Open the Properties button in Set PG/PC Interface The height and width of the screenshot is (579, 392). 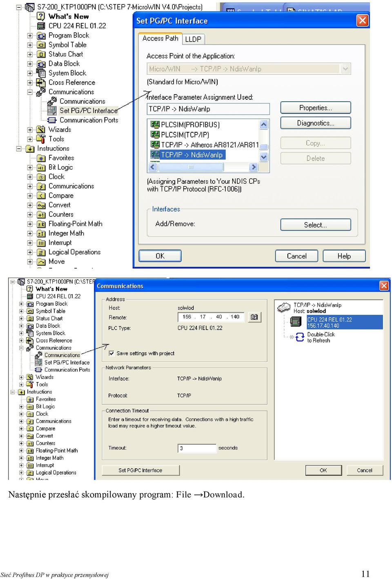coord(315,108)
